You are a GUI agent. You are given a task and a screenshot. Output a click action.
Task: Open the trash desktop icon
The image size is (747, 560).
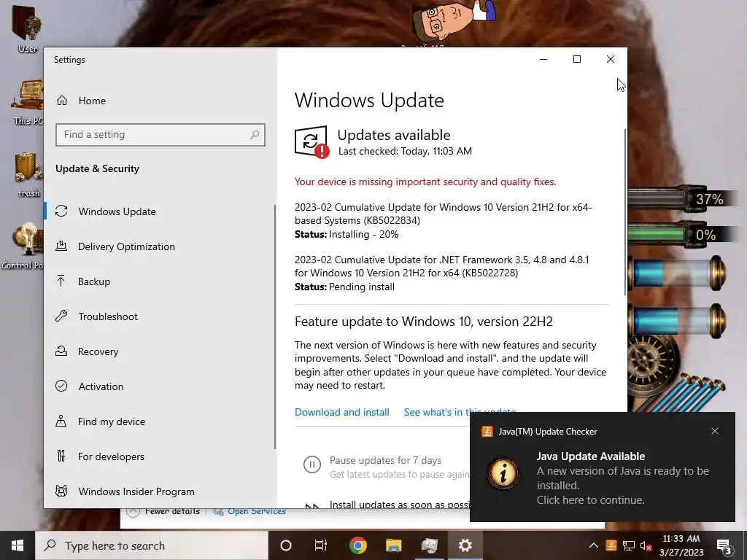pos(28,175)
